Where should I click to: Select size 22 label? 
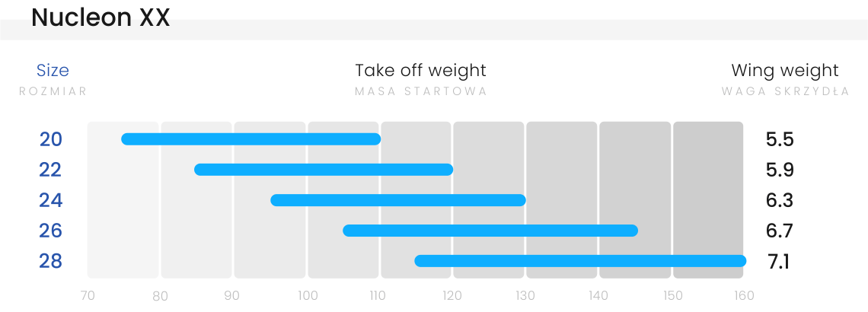(50, 170)
